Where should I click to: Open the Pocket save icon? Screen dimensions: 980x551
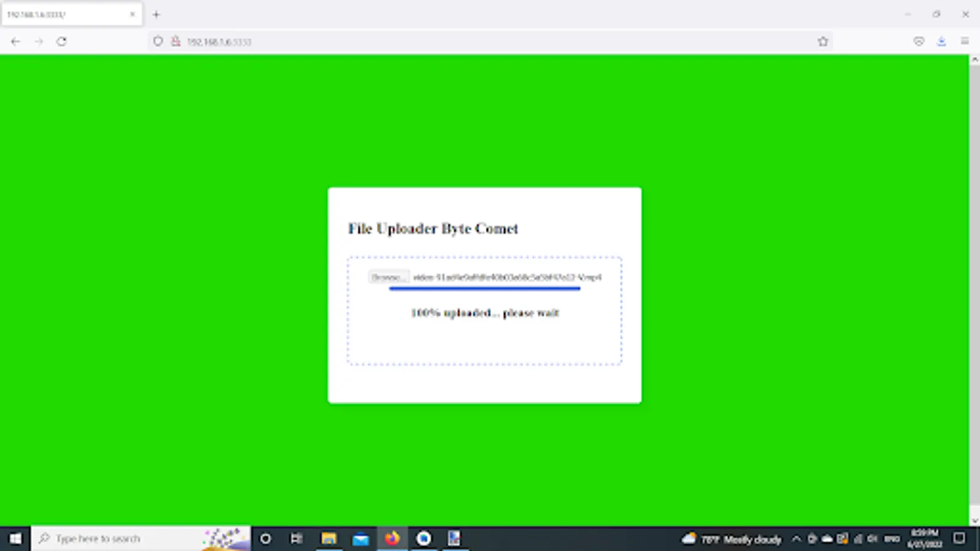click(919, 42)
